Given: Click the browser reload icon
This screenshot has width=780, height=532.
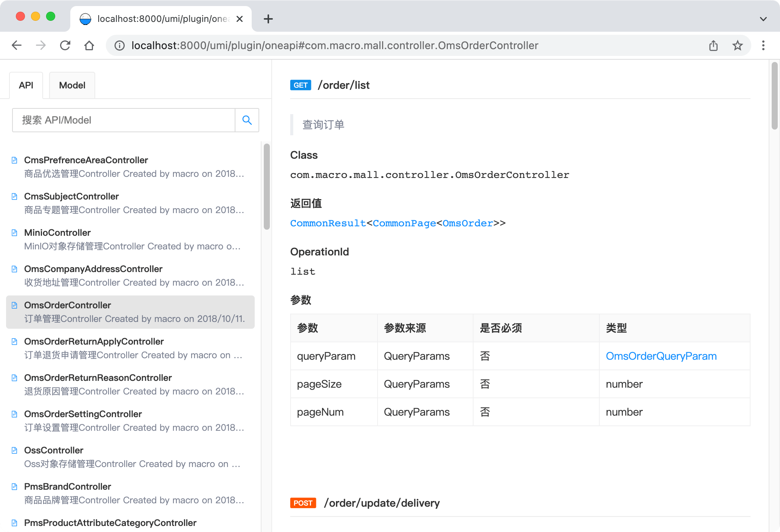Looking at the screenshot, I should point(65,45).
